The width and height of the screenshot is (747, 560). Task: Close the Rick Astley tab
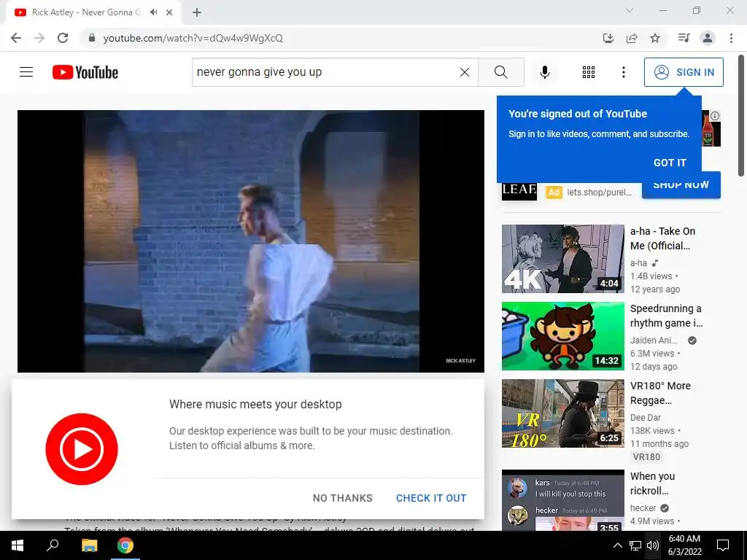pos(169,12)
